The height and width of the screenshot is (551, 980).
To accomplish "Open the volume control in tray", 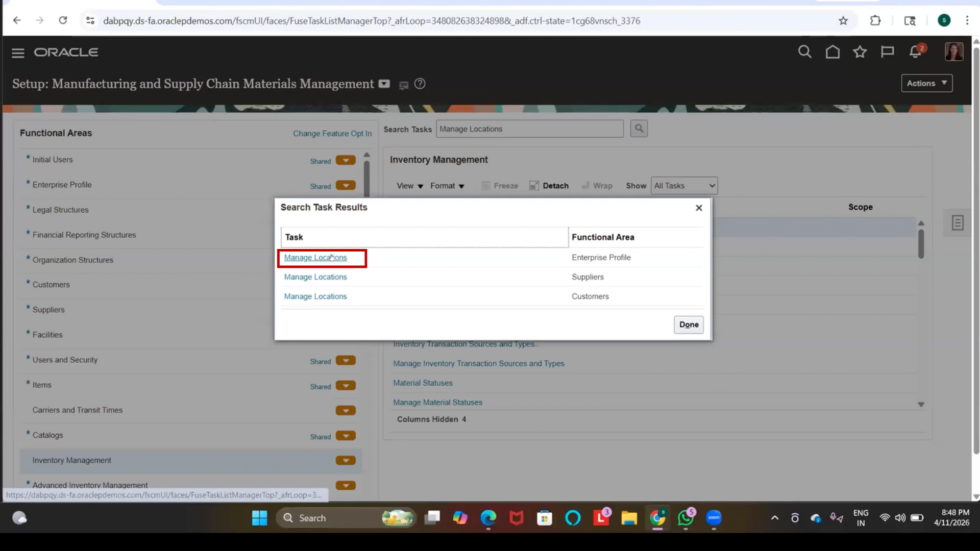I will click(x=900, y=518).
